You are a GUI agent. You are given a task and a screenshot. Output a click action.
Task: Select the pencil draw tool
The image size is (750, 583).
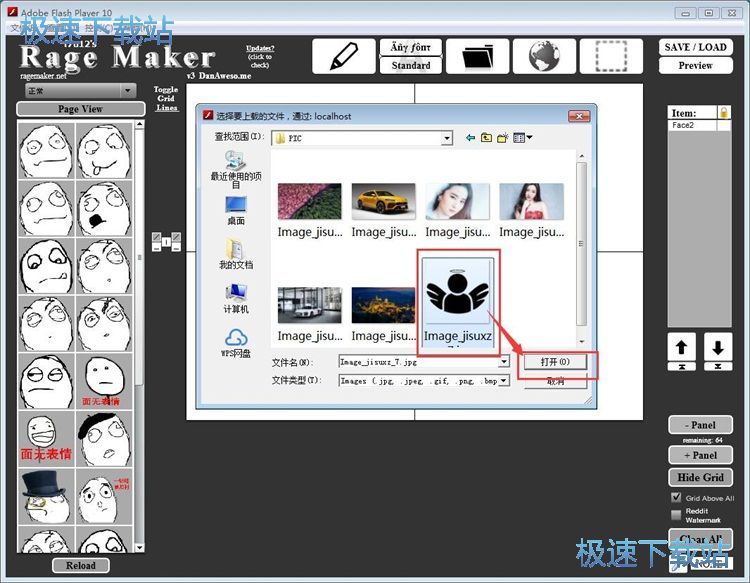click(344, 57)
